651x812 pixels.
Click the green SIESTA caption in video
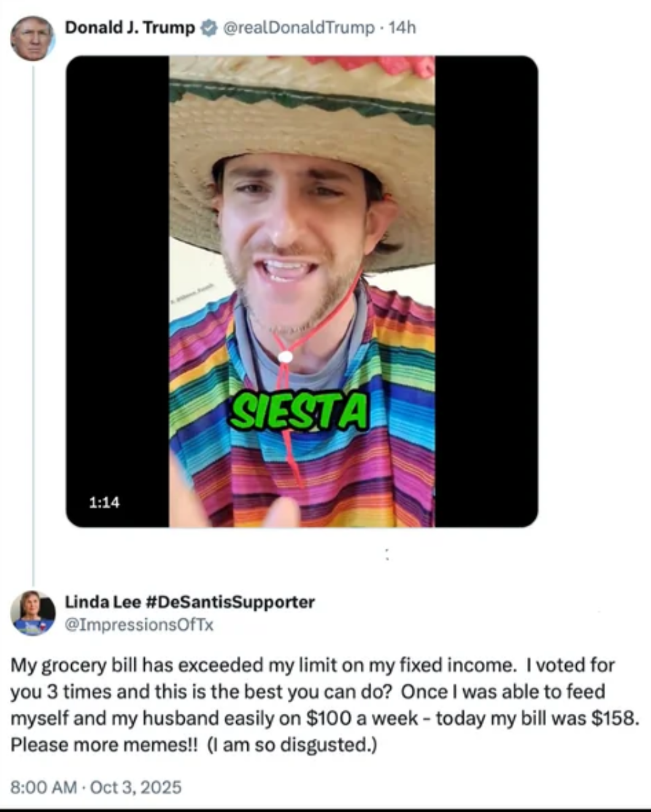pyautogui.click(x=298, y=412)
